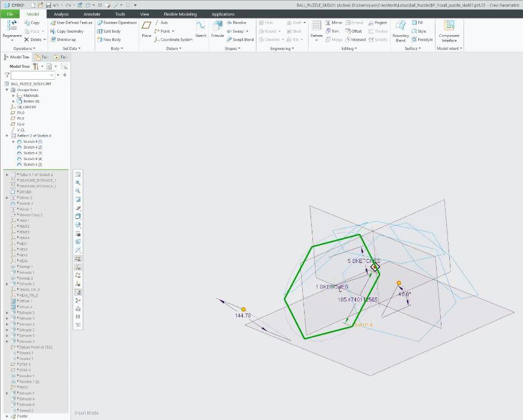
Task: Click the Component Interface icon
Action: (449, 30)
